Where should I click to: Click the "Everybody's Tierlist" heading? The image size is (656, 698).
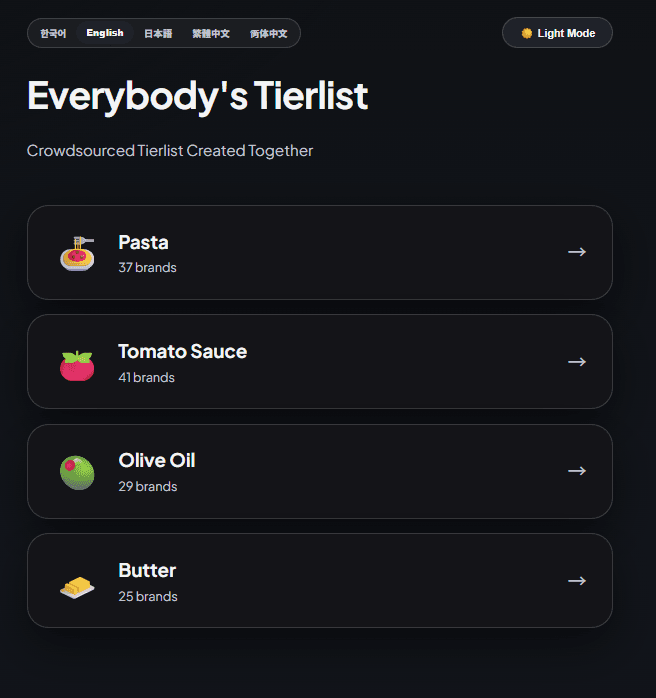click(x=197, y=96)
